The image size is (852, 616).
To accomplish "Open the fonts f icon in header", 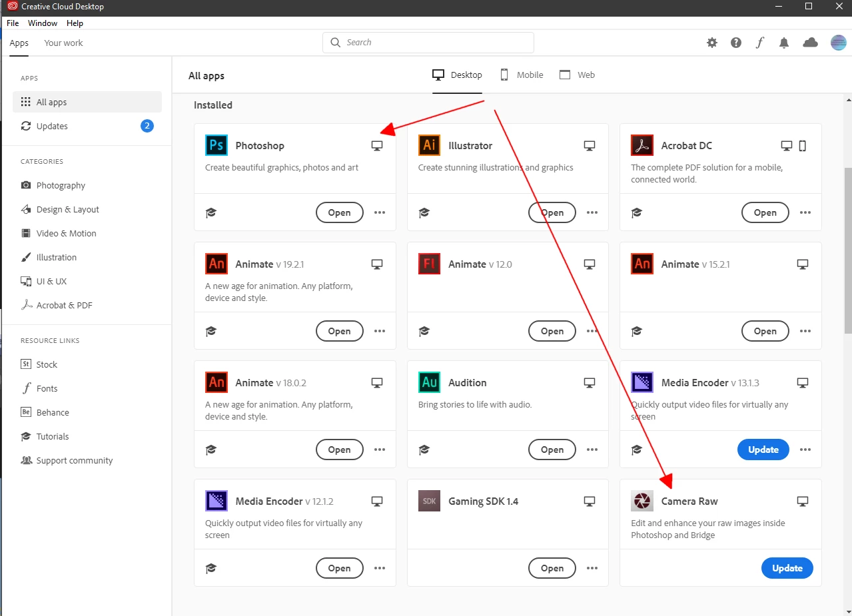I will [x=760, y=43].
